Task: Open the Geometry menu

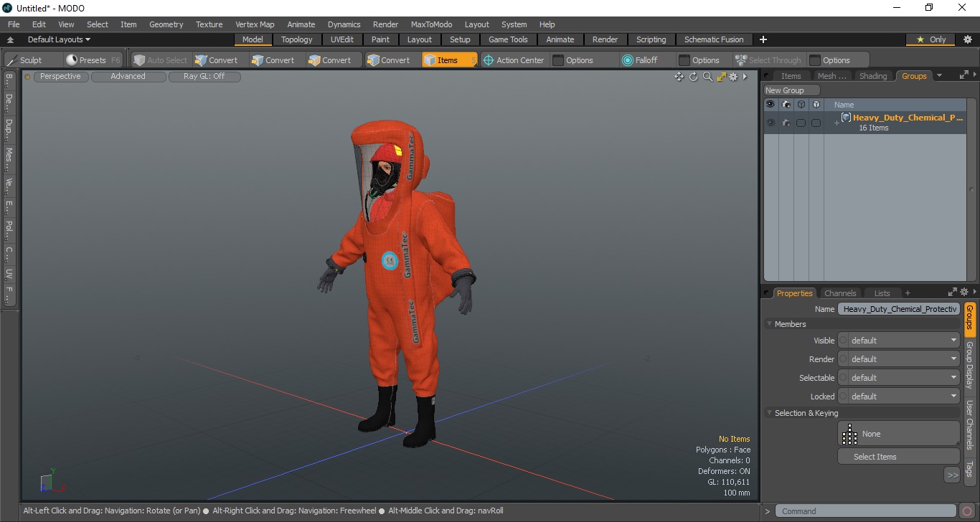Action: pyautogui.click(x=166, y=24)
